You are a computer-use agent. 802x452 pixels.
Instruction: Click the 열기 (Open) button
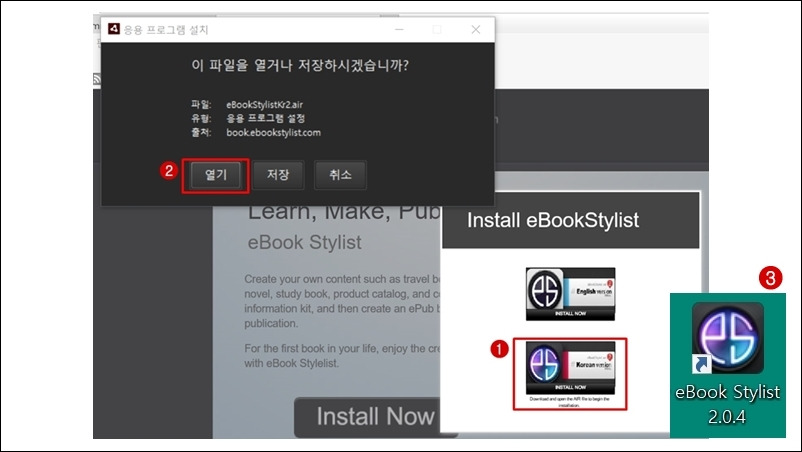pyautogui.click(x=215, y=175)
